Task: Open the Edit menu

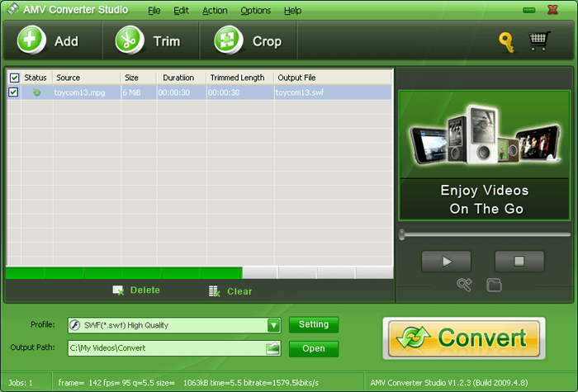Action: (181, 11)
